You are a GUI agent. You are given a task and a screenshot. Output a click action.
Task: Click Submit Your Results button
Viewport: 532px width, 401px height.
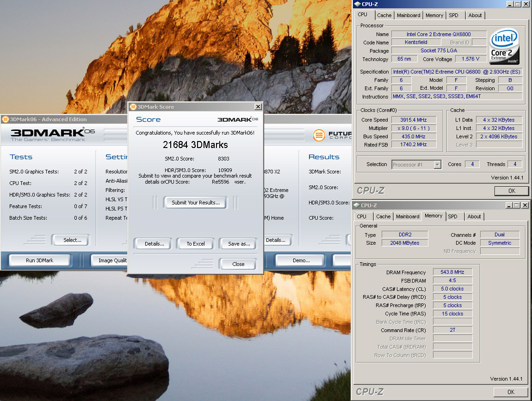[x=195, y=203]
